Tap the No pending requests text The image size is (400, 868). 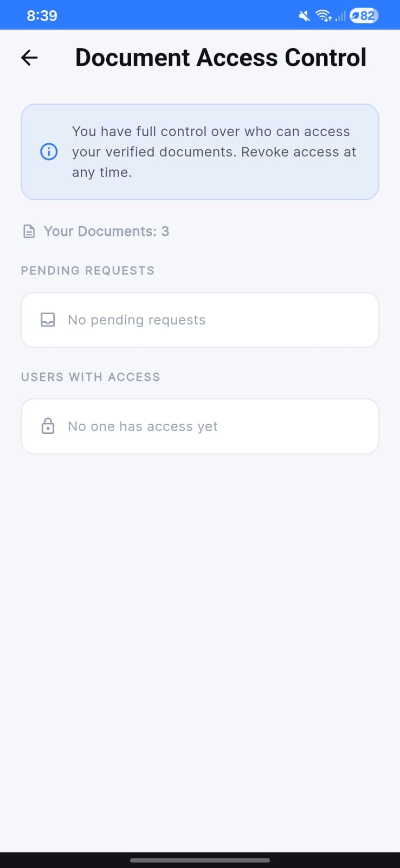(x=137, y=320)
